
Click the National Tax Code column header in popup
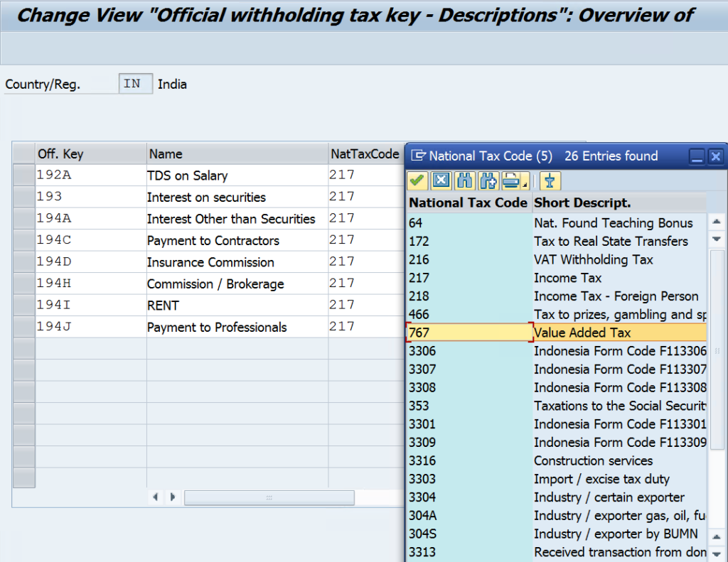[469, 202]
